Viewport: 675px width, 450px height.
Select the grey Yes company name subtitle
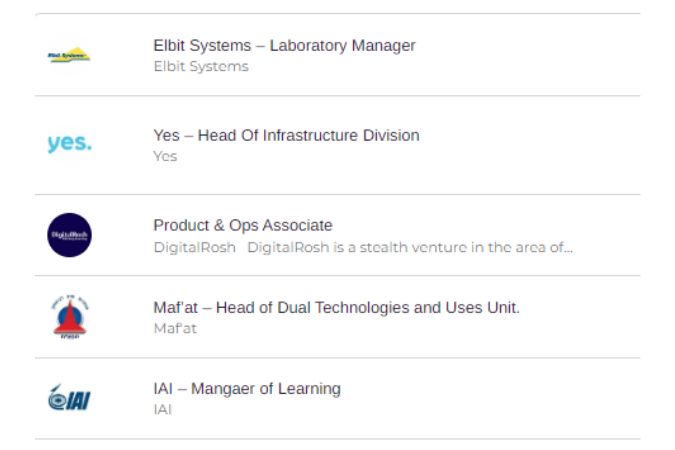pyautogui.click(x=165, y=156)
